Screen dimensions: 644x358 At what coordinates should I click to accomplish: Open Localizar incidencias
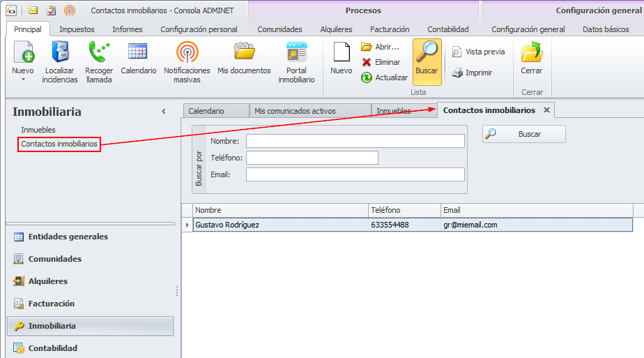click(60, 63)
